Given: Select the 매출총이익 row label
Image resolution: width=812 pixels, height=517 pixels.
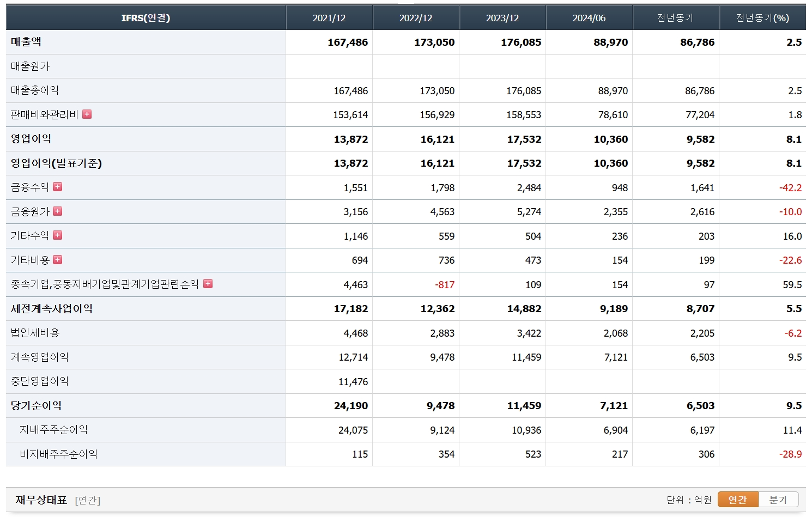Looking at the screenshot, I should point(35,90).
